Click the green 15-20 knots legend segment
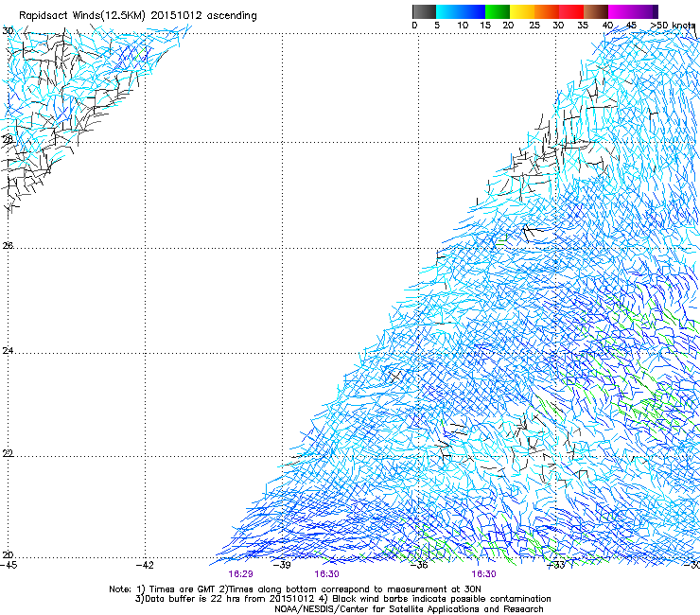The image size is (700, 615). [x=498, y=11]
